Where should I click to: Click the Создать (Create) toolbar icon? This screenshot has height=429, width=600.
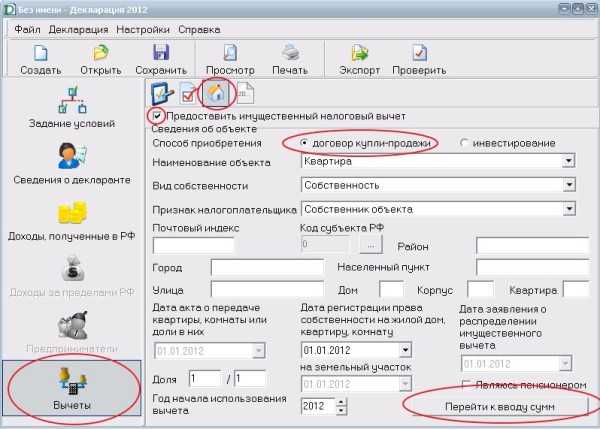tap(40, 53)
